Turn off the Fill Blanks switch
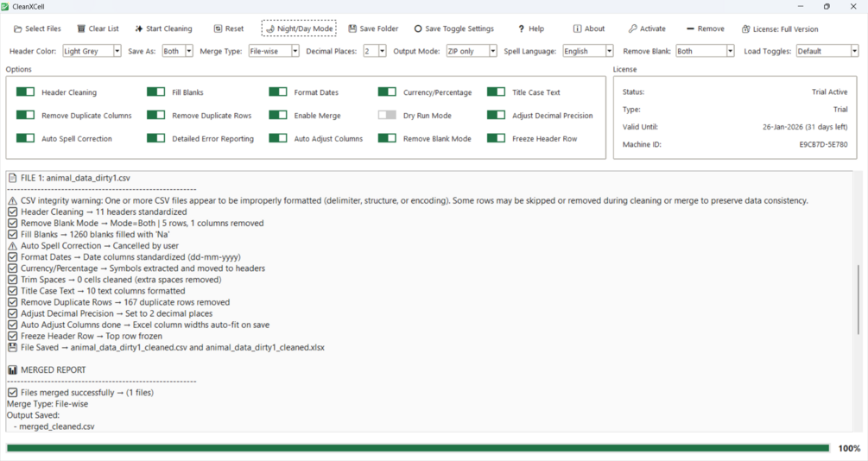Image resolution: width=868 pixels, height=461 pixels. click(155, 92)
